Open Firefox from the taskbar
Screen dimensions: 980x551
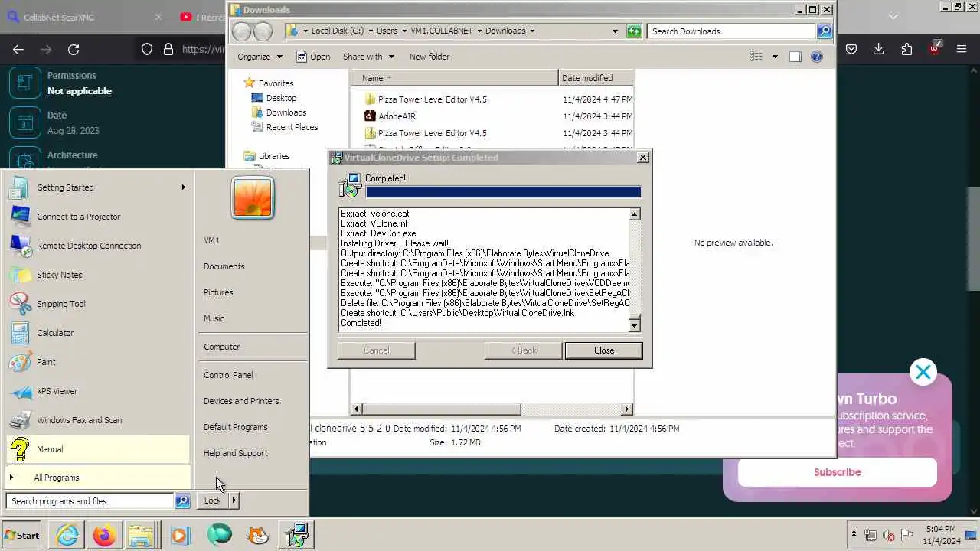pos(105,535)
